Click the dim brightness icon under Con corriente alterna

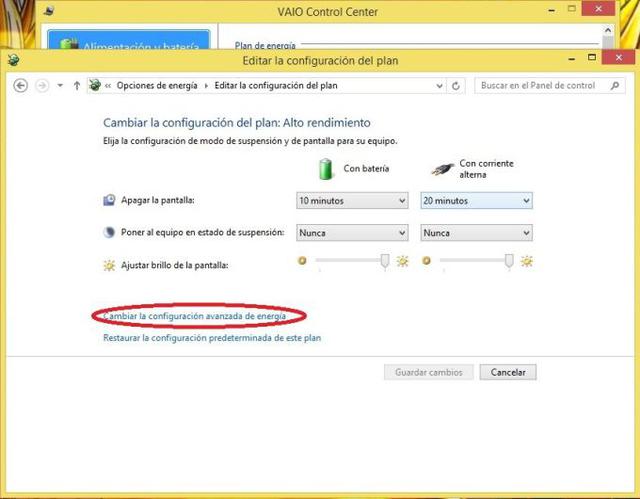[x=426, y=261]
